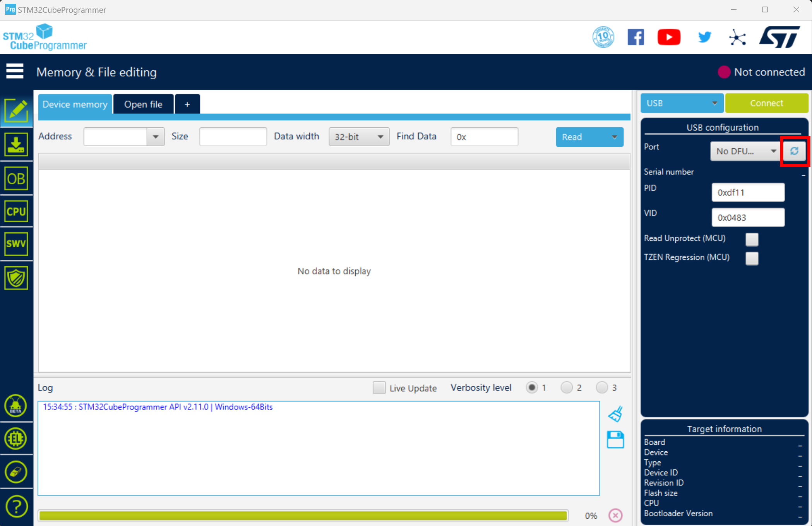Select Verbosity level 2 radio button
Screen dimensions: 812x526
coord(566,387)
